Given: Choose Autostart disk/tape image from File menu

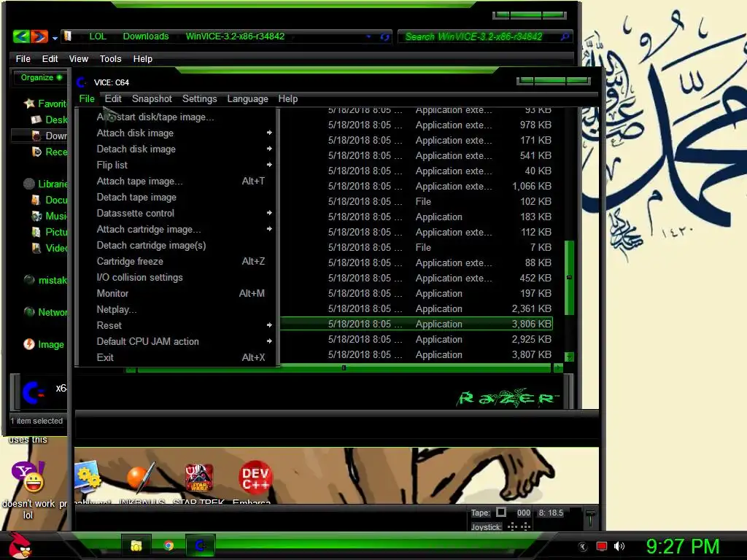Looking at the screenshot, I should pyautogui.click(x=177, y=117).
